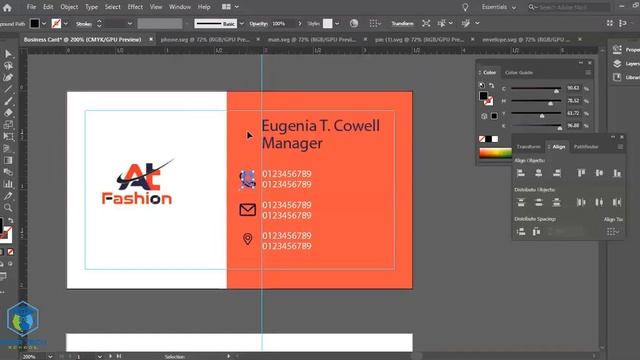This screenshot has height=360, width=640.
Task: Click the Recolor Artwork icon in control bar
Action: pyautogui.click(x=354, y=23)
